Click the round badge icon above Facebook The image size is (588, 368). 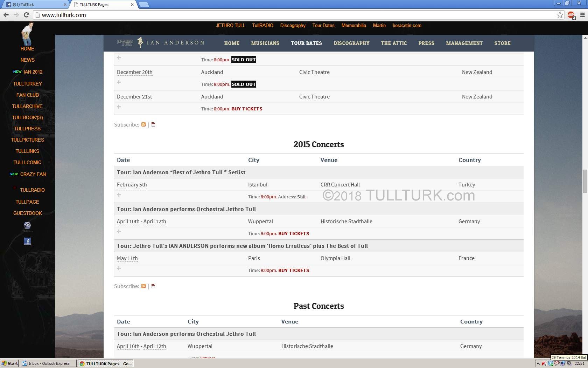pos(27,226)
